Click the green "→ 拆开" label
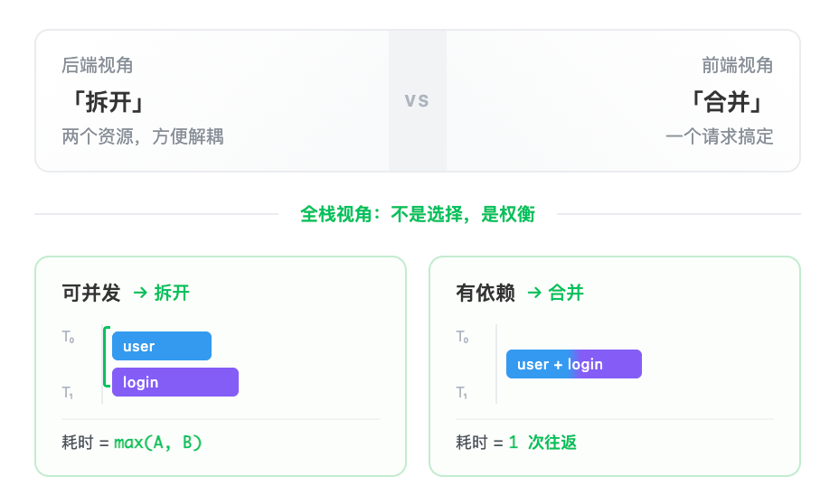This screenshot has width=839, height=504. [x=161, y=293]
